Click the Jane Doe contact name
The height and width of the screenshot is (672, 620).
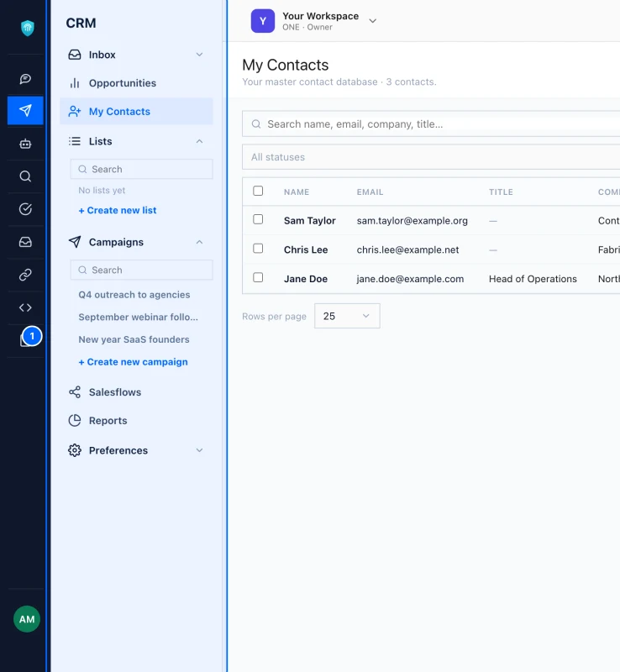305,279
